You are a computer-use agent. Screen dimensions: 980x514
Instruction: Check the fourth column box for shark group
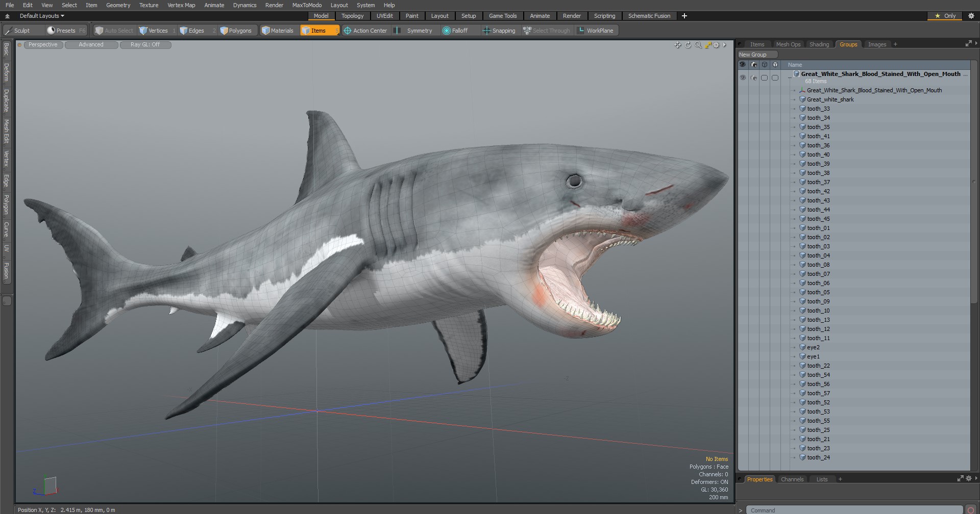pyautogui.click(x=775, y=78)
